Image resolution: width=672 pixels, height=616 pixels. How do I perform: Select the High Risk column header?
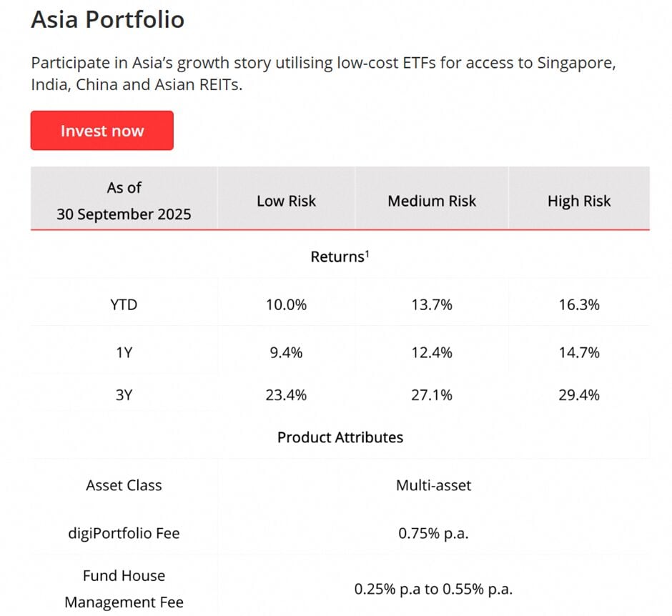[579, 201]
